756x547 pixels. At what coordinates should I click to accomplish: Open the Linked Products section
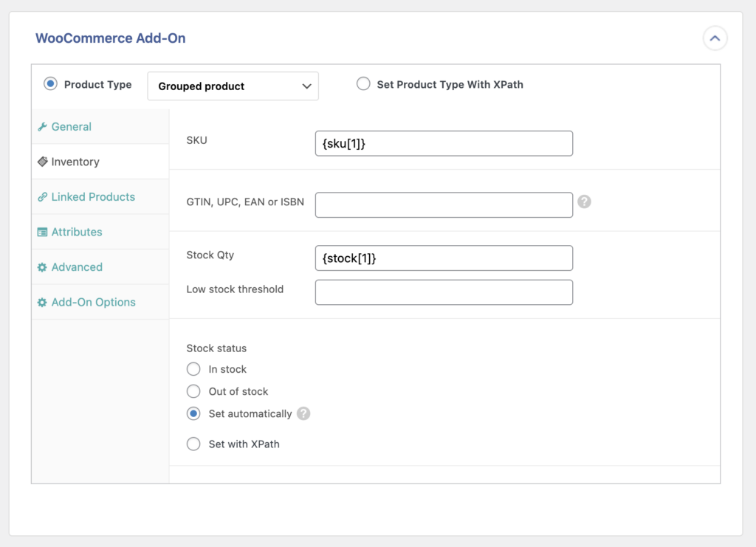pos(93,196)
